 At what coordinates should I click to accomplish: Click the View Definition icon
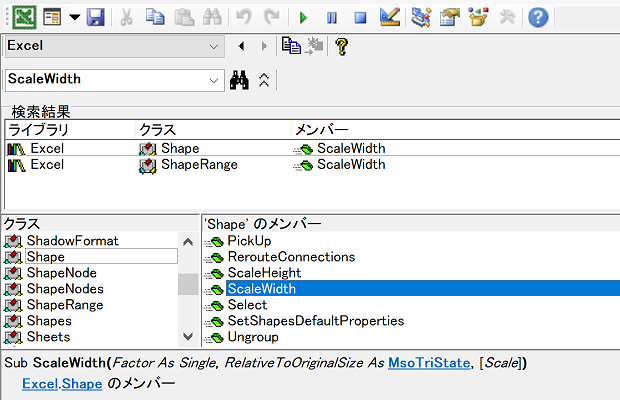[x=315, y=46]
